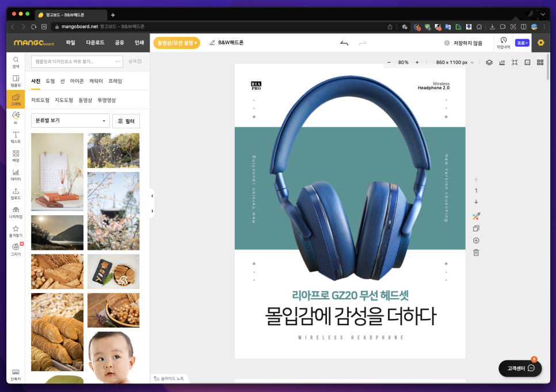
Task: Click the fit-to-screen frame icon
Action: click(515, 62)
